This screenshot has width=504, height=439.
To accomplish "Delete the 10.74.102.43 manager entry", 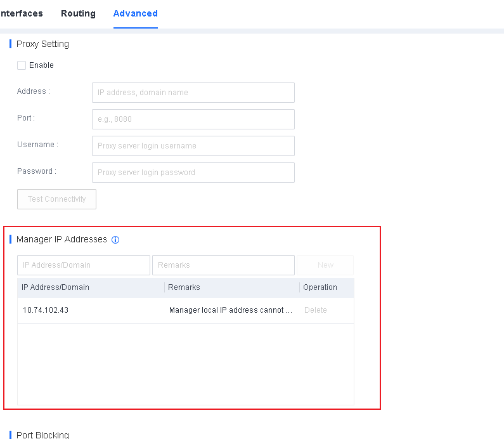I will [x=315, y=310].
